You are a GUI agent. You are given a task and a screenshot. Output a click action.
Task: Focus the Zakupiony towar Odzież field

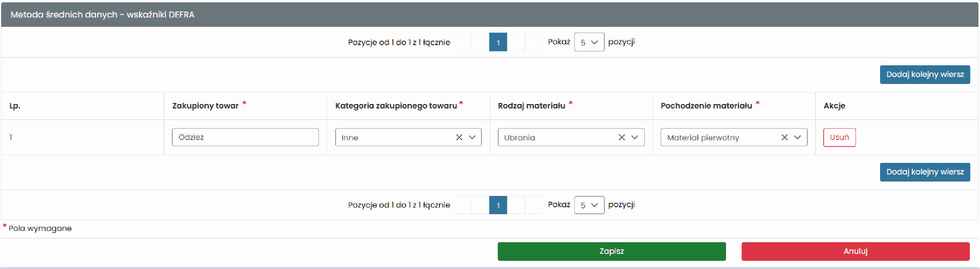pos(245,137)
